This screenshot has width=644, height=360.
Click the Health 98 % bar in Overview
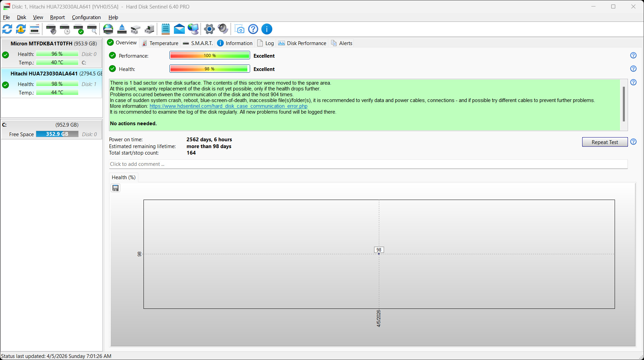coord(210,69)
